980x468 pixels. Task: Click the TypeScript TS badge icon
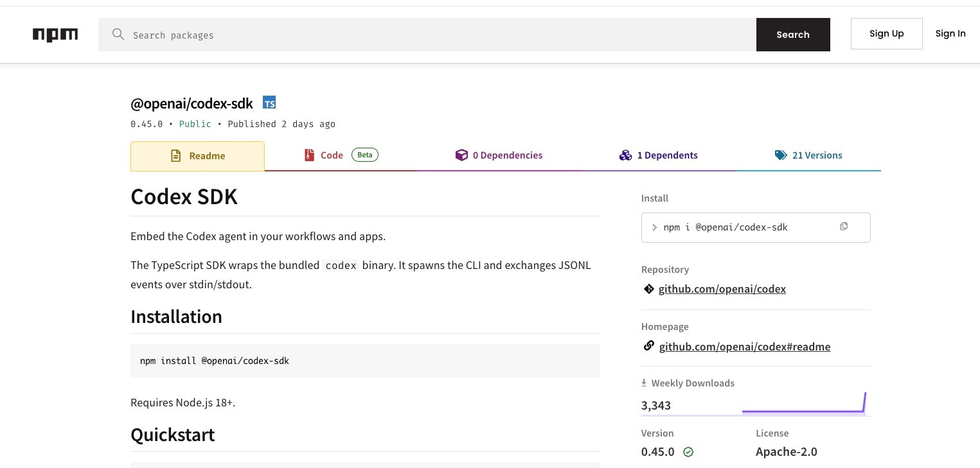pos(269,103)
